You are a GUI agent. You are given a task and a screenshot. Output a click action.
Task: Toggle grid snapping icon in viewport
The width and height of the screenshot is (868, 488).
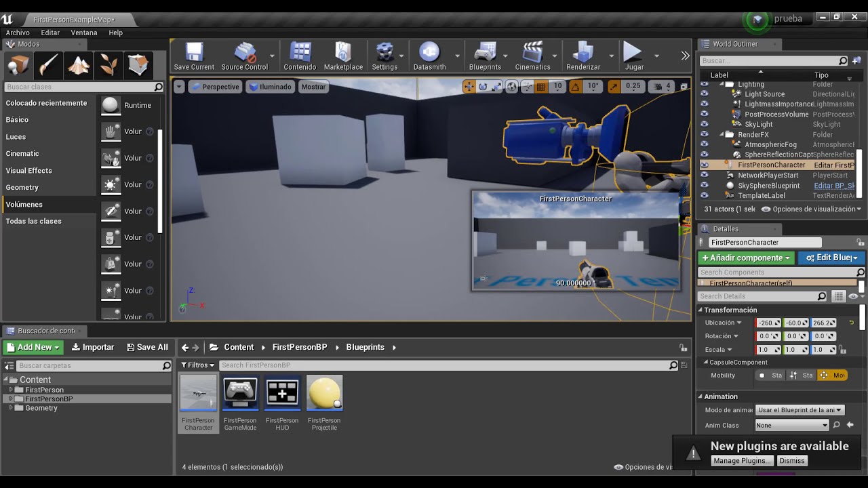541,87
